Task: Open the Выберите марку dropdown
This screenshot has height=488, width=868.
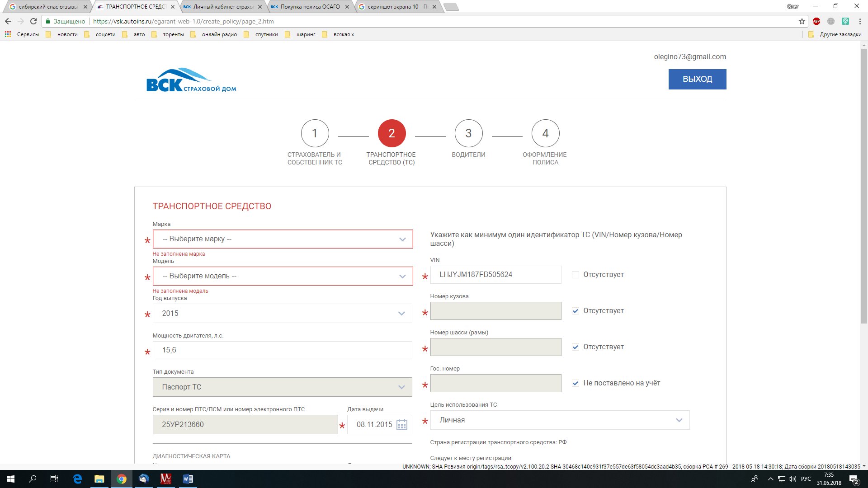Action: coord(283,239)
